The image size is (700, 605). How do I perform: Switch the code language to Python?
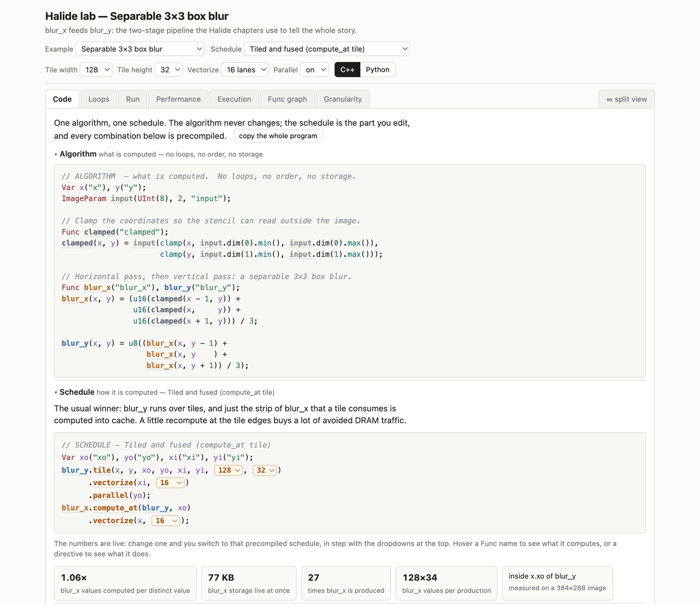point(378,70)
